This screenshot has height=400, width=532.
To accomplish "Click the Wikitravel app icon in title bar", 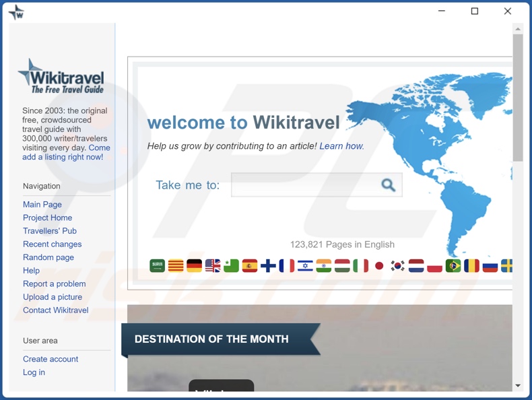I will point(17,13).
